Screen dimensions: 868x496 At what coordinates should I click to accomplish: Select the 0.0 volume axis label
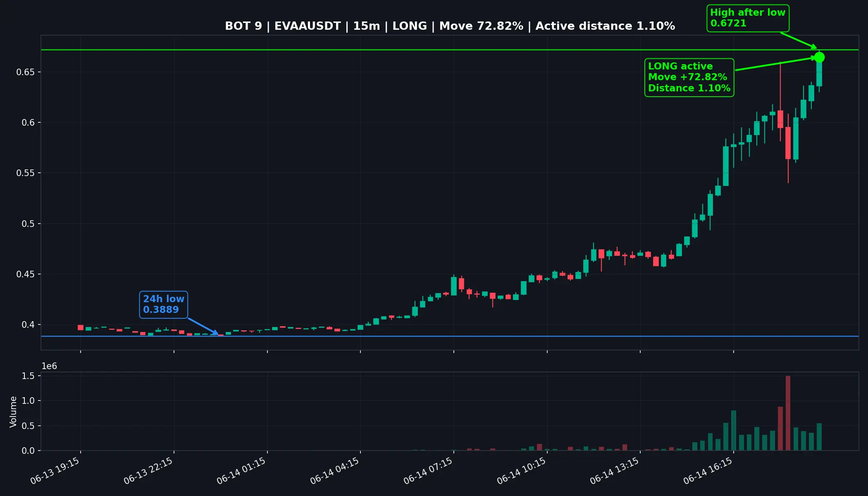(x=29, y=451)
